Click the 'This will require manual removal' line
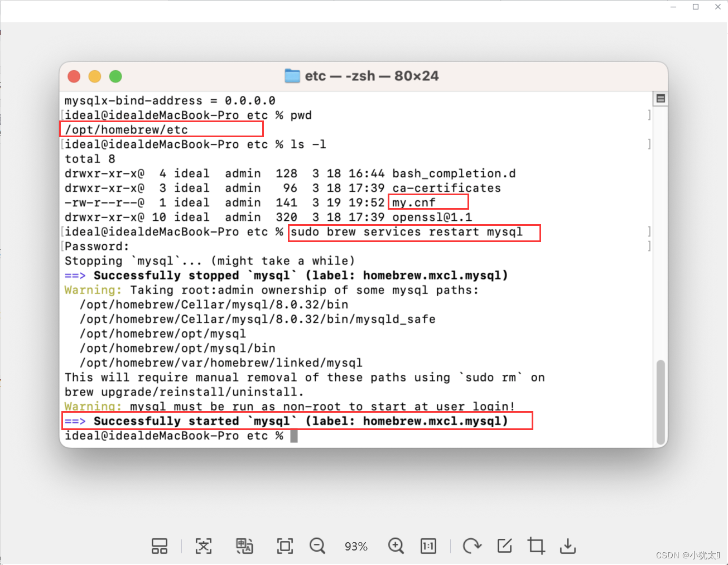 [x=305, y=378]
